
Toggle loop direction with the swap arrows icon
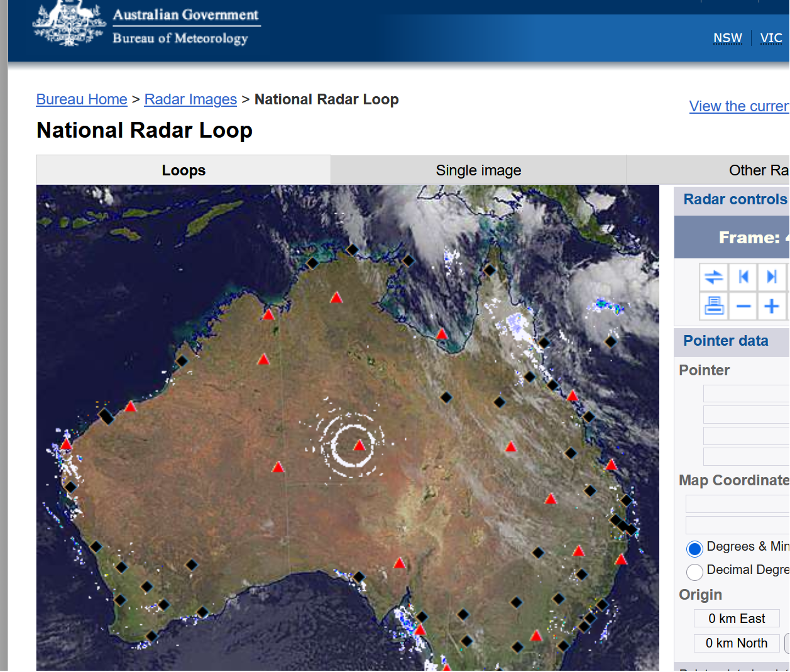click(x=714, y=277)
